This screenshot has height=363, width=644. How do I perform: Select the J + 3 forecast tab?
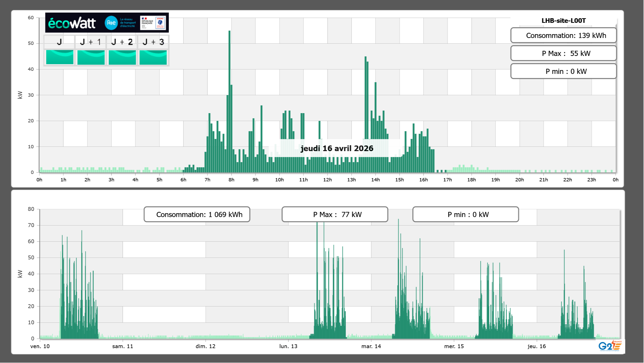point(153,42)
